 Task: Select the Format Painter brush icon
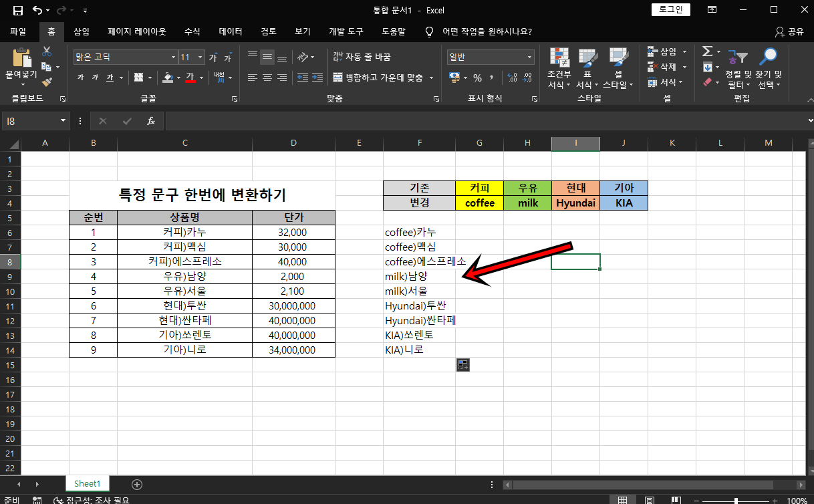tap(47, 82)
